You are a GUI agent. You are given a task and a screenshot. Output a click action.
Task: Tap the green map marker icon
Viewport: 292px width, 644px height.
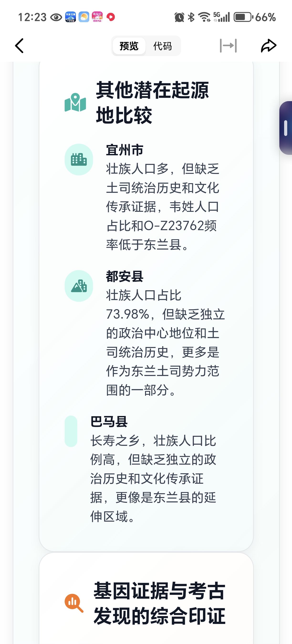click(75, 103)
